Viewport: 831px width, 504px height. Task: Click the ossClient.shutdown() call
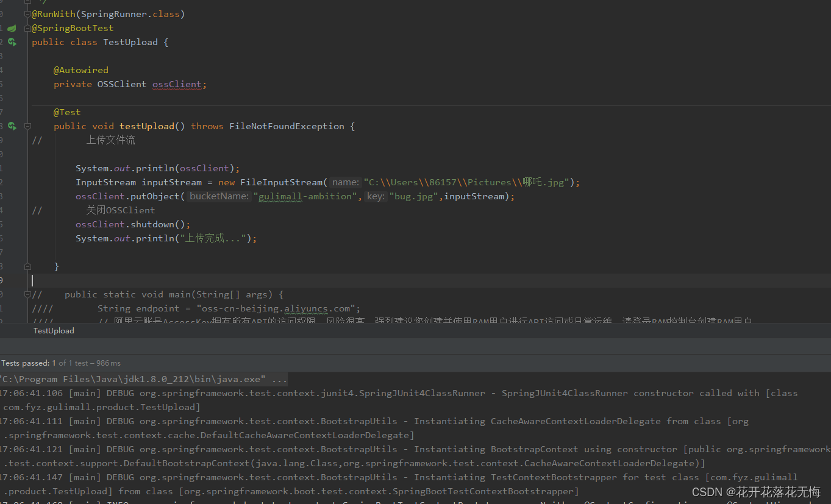pyautogui.click(x=133, y=224)
